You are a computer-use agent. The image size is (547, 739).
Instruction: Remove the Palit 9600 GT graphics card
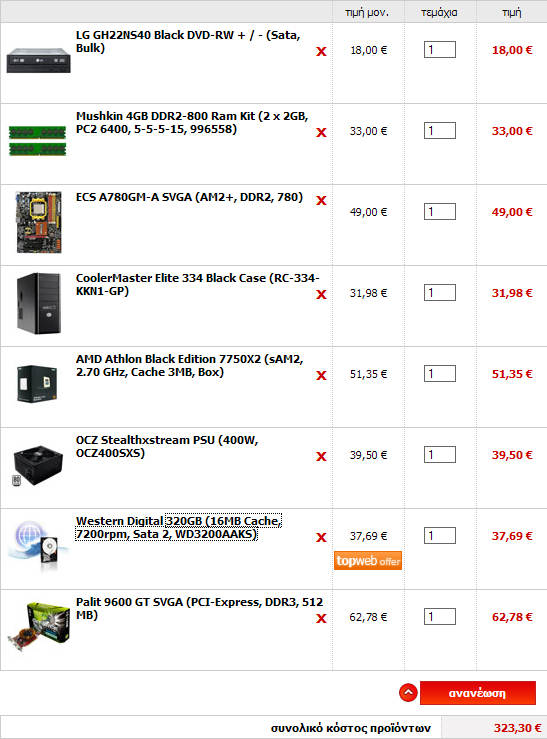(x=321, y=618)
